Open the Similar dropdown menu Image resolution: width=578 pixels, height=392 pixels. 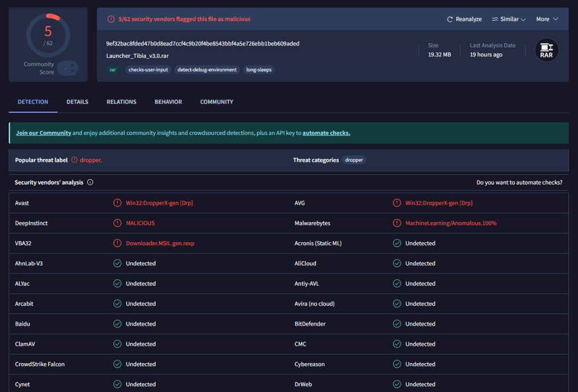(x=509, y=19)
